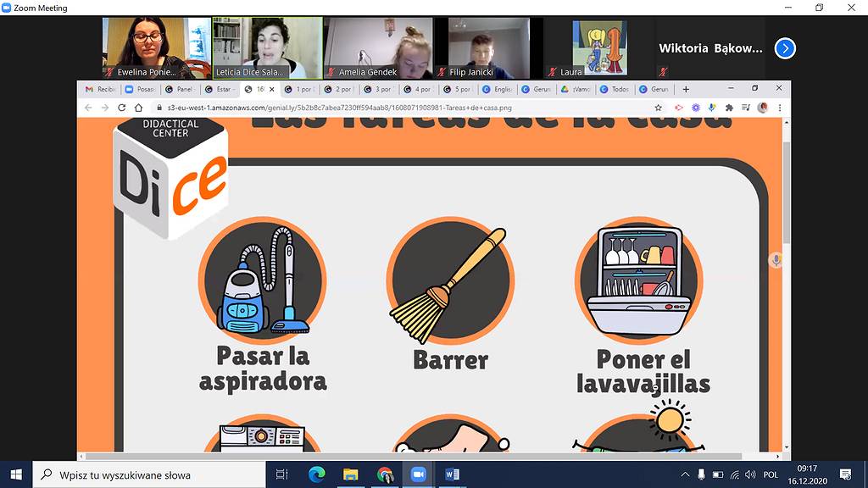Screen dimensions: 868x488
Task: Click the Dice Didactical Center logo
Action: pos(170,178)
